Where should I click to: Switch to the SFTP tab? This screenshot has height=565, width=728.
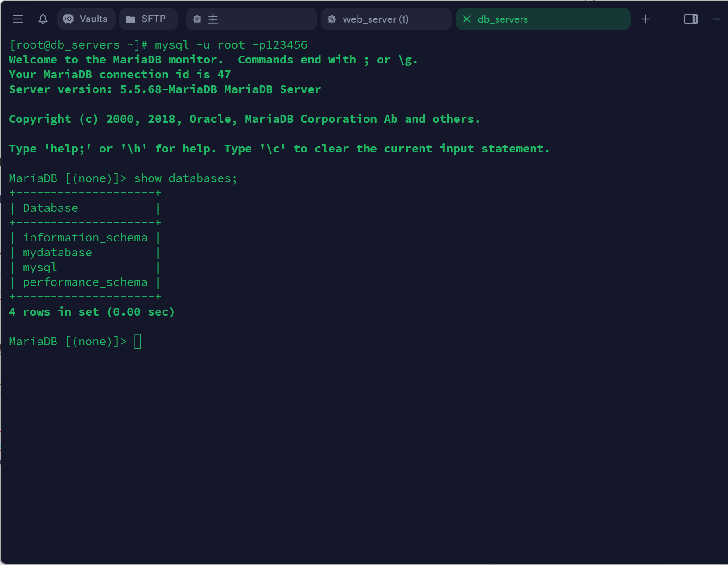pyautogui.click(x=149, y=19)
